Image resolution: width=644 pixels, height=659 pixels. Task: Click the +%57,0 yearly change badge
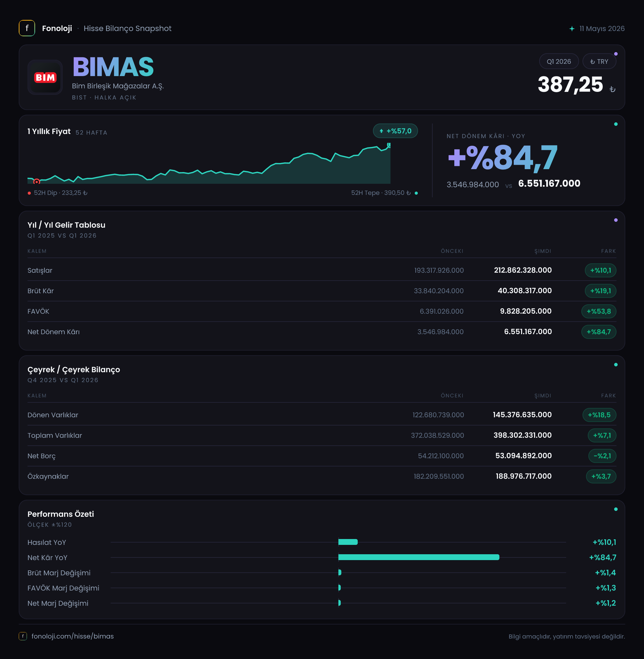pyautogui.click(x=395, y=131)
